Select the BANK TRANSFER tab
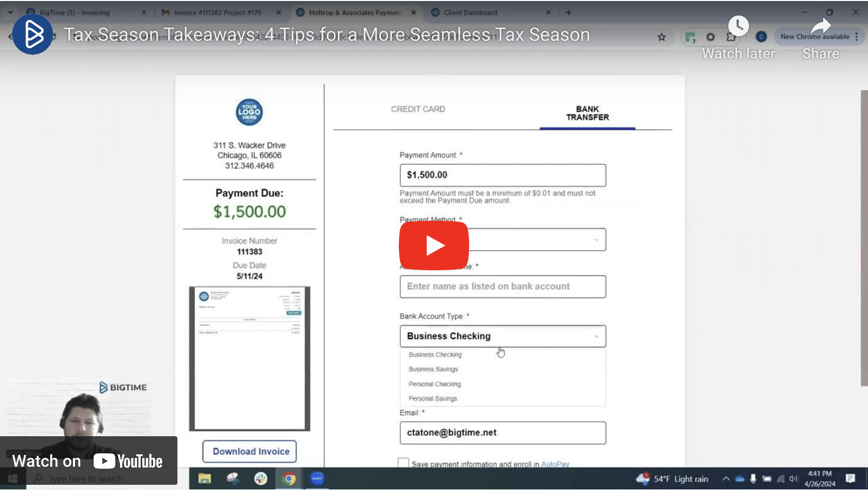Viewport: 868px width, 491px height. 588,113
